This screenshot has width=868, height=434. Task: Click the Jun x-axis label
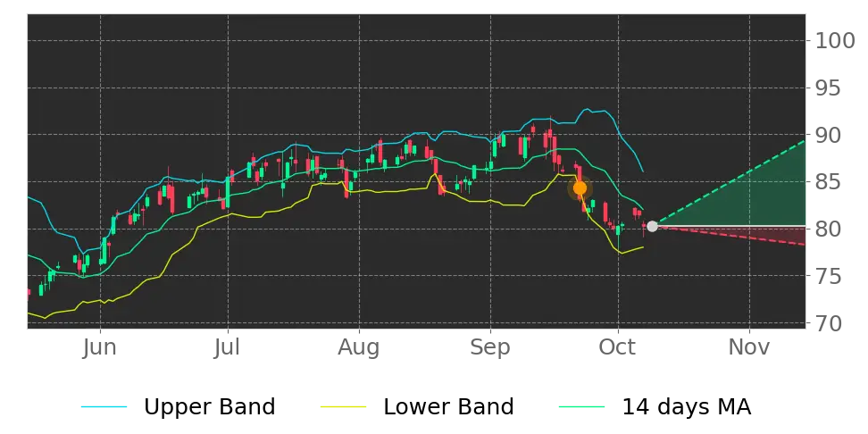[x=100, y=347]
